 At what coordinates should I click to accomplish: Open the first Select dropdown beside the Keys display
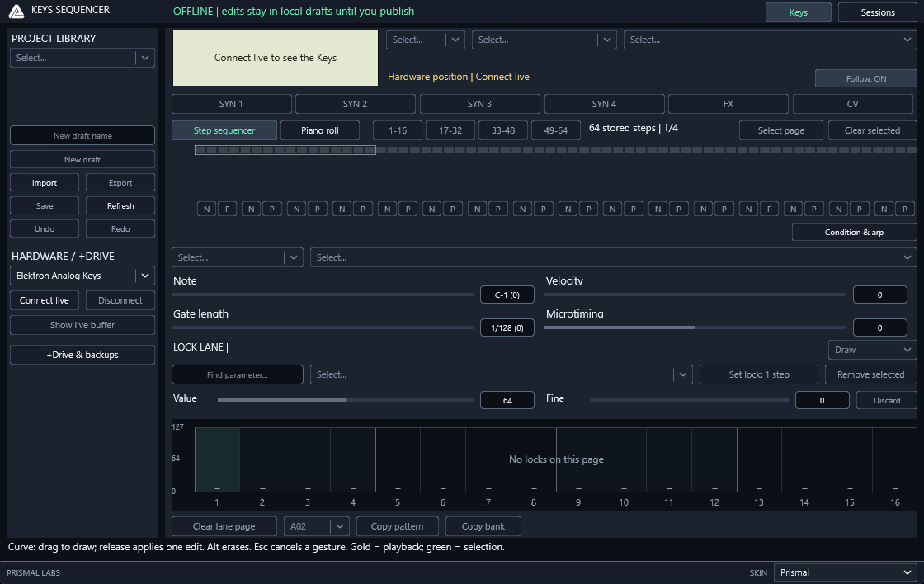(426, 40)
